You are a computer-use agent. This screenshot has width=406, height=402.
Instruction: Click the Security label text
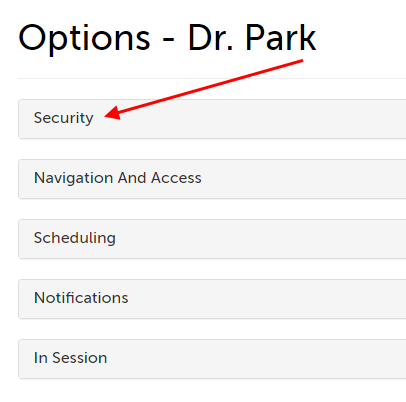pos(64,118)
